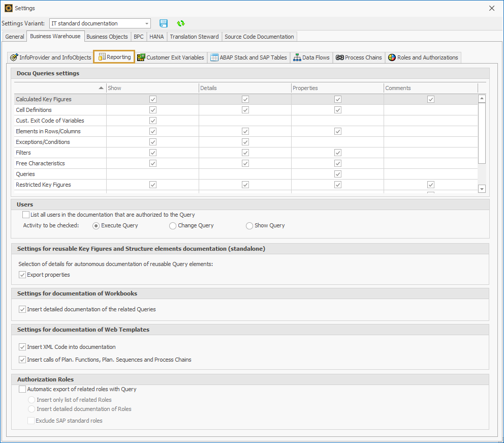Click the Process Chains link icon
Viewport: 504px width, 443px height.
click(339, 57)
